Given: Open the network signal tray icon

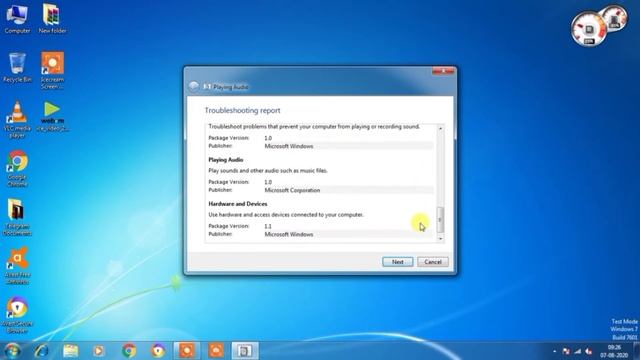Looking at the screenshot, I should tap(577, 351).
